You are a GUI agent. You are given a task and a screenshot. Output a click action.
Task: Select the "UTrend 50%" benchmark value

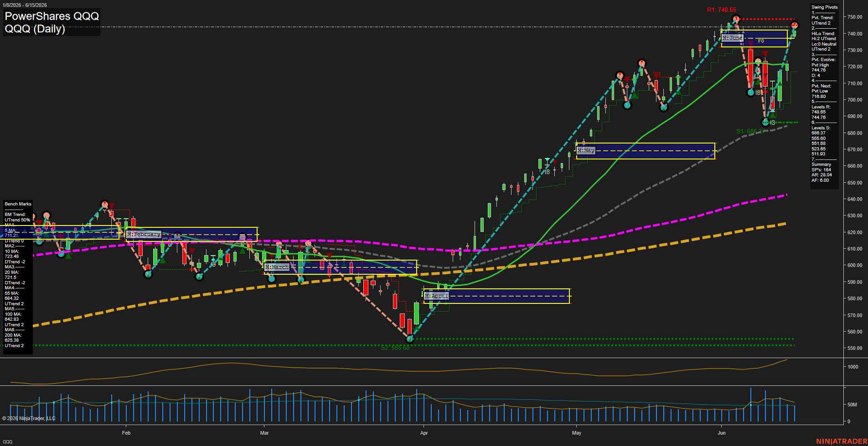17,220
